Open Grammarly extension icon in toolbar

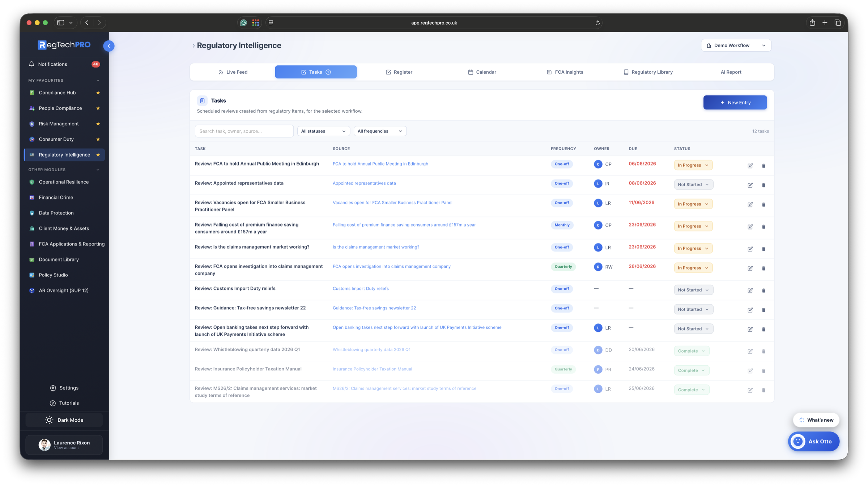click(x=243, y=22)
